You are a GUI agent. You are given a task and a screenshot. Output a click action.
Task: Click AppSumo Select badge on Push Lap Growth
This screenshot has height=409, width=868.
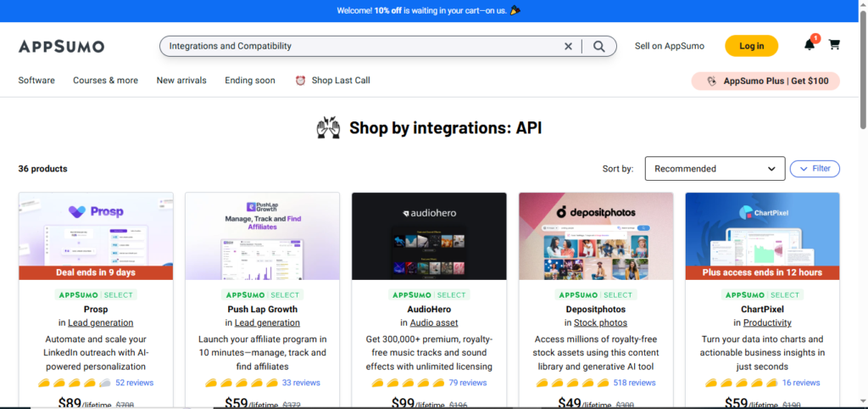263,294
